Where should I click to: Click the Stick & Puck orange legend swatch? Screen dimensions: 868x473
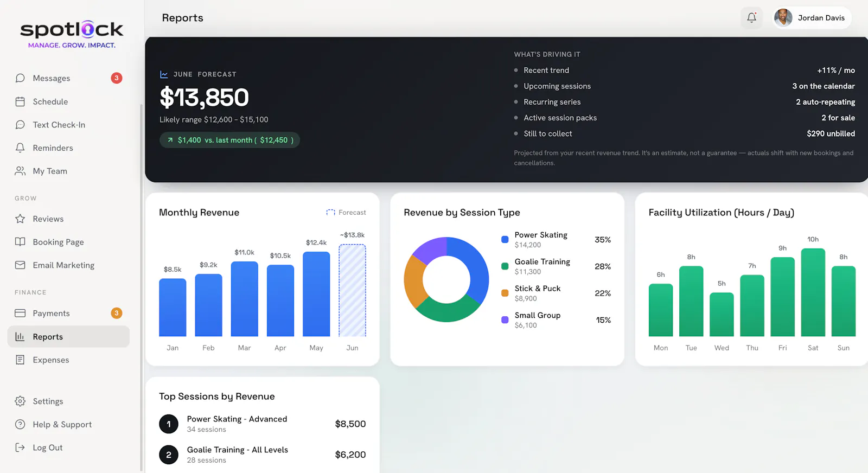coord(505,293)
